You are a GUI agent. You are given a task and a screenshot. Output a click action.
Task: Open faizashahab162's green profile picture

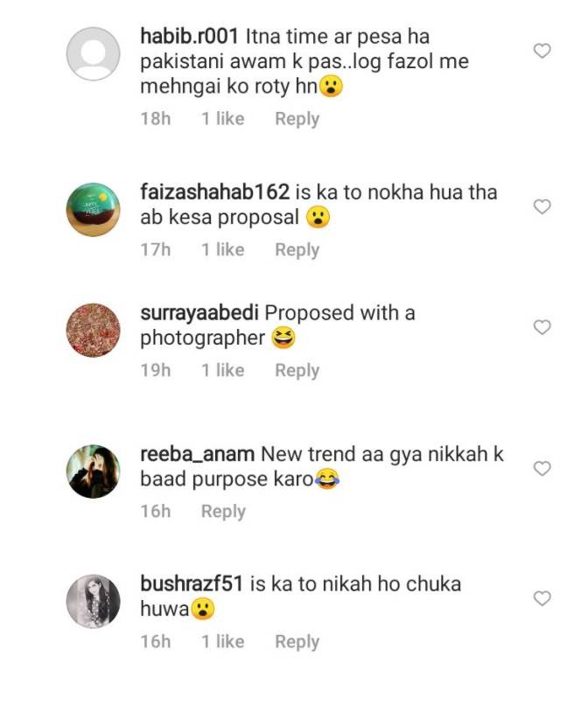pyautogui.click(x=93, y=210)
